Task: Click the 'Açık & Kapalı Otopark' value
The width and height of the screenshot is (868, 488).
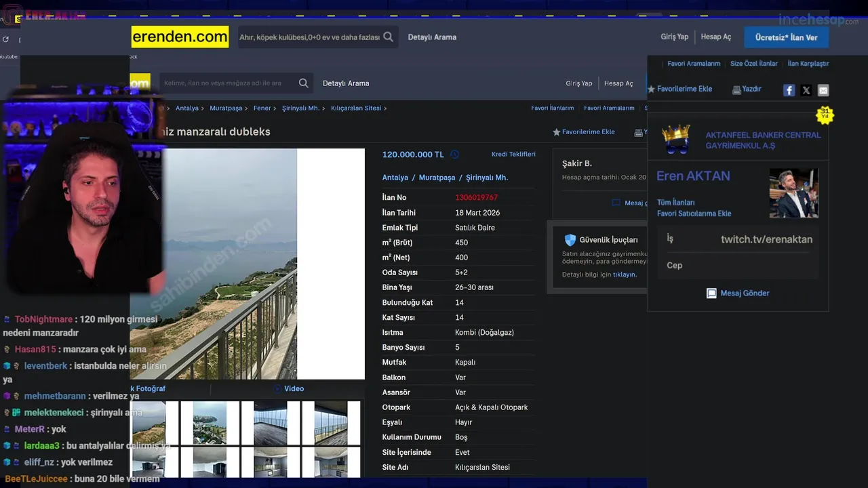Action: click(491, 407)
